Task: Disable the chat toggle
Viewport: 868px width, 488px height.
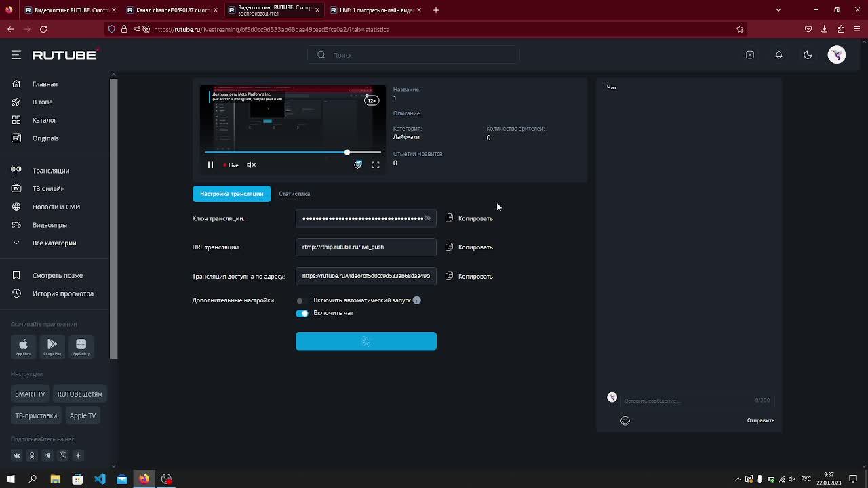Action: (302, 313)
